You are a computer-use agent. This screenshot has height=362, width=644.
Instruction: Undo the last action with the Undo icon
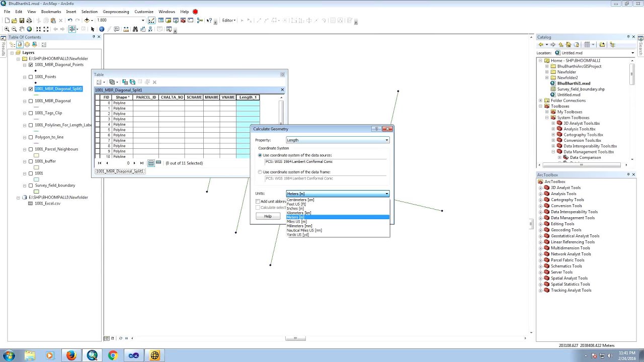point(70,21)
